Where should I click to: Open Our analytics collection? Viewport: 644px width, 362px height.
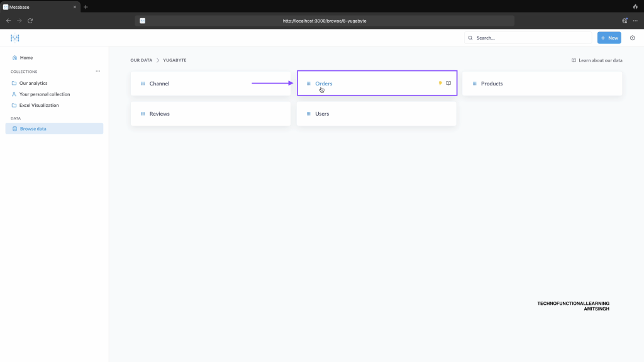click(33, 83)
